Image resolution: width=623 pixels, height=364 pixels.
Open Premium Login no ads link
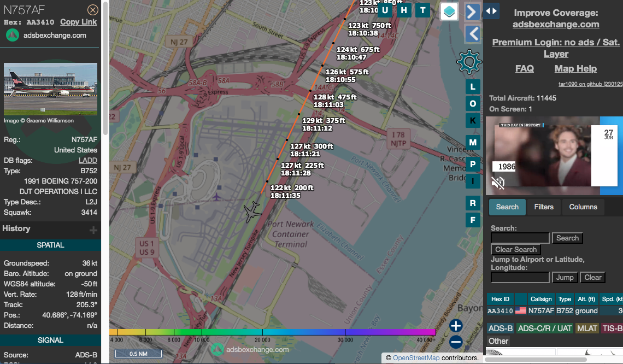(x=555, y=48)
